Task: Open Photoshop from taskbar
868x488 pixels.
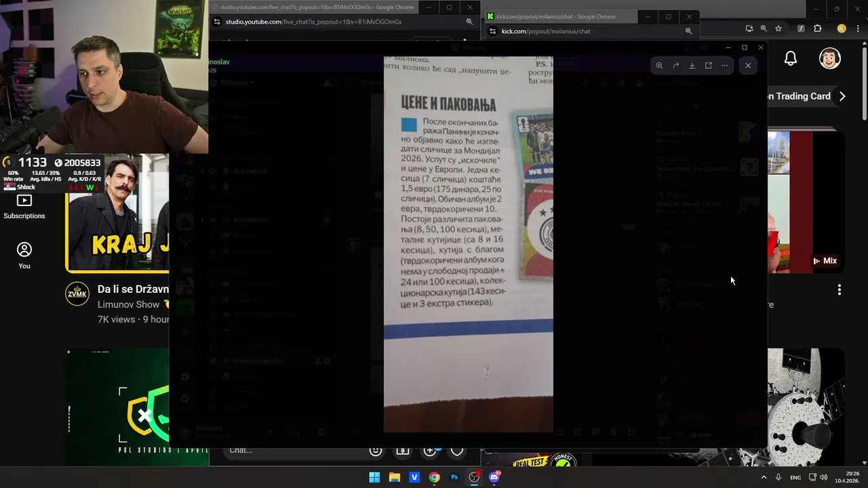Action: click(x=454, y=477)
